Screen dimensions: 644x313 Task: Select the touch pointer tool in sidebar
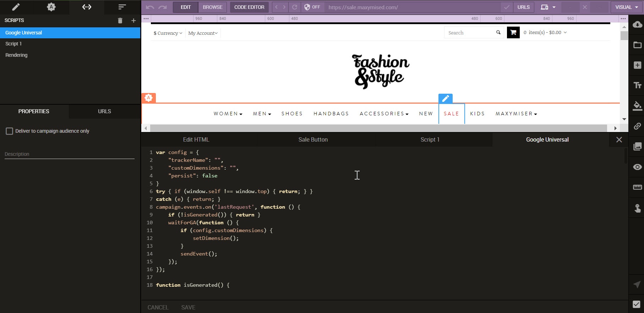tap(637, 208)
